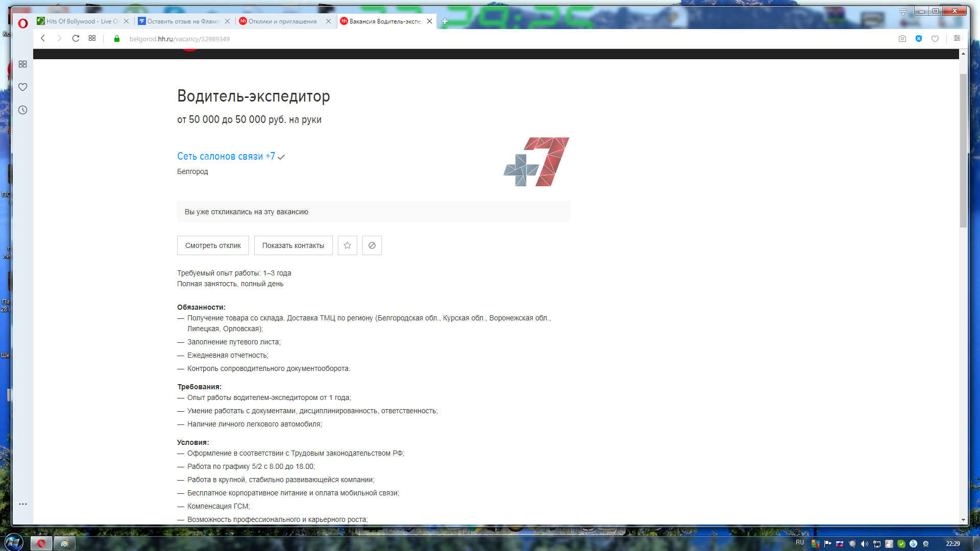This screenshot has width=980, height=551.
Task: Open Speed Dial start page from toolbar
Action: 92,38
